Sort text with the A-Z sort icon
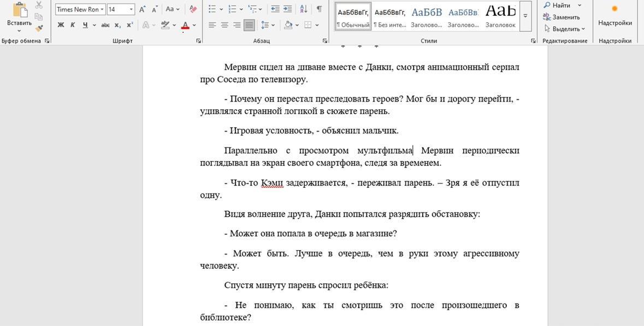This screenshot has width=644, height=326. point(304,9)
